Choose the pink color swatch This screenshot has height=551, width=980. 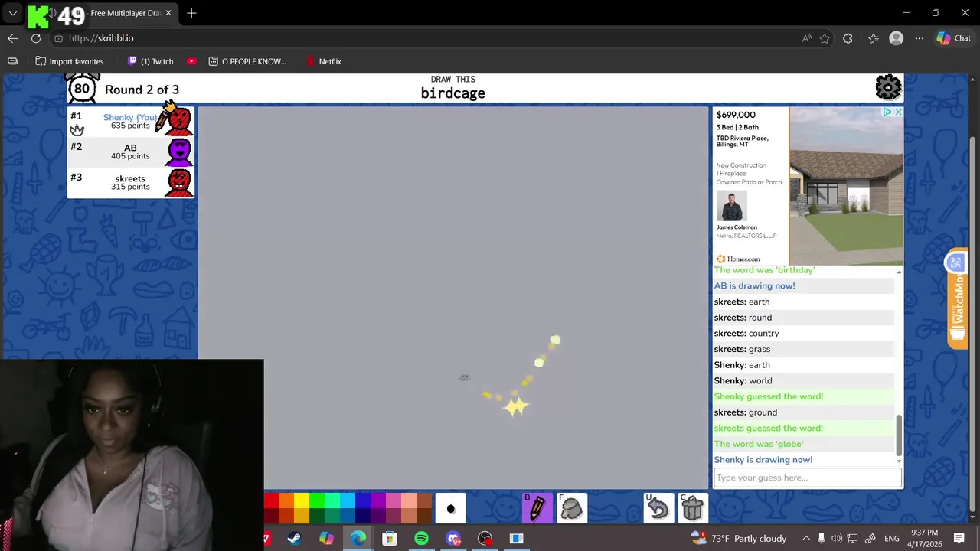394,500
